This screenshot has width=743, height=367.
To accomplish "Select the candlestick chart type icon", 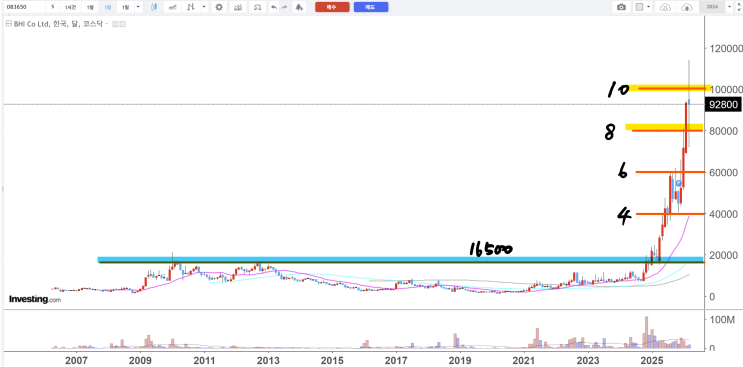I will [x=154, y=7].
